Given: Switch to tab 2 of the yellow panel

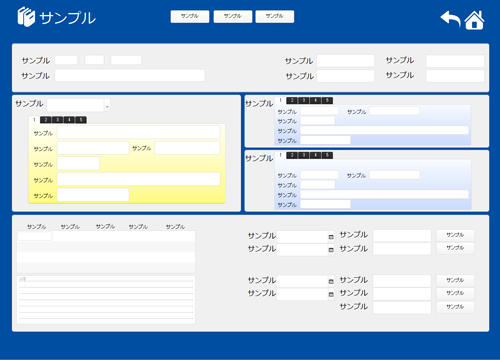Looking at the screenshot, I should [x=46, y=120].
